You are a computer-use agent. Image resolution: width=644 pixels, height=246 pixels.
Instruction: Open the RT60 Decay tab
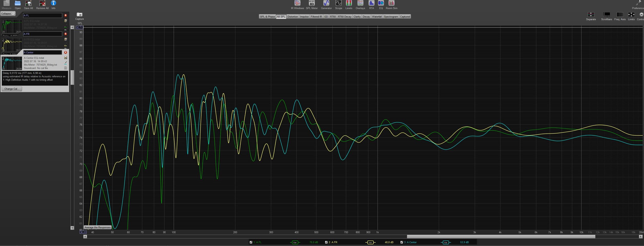(344, 17)
